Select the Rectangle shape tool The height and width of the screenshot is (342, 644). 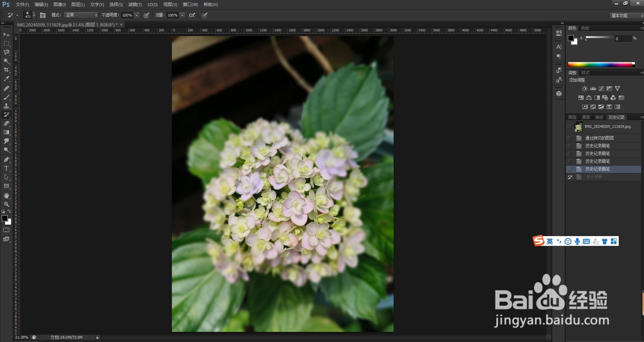(6, 186)
